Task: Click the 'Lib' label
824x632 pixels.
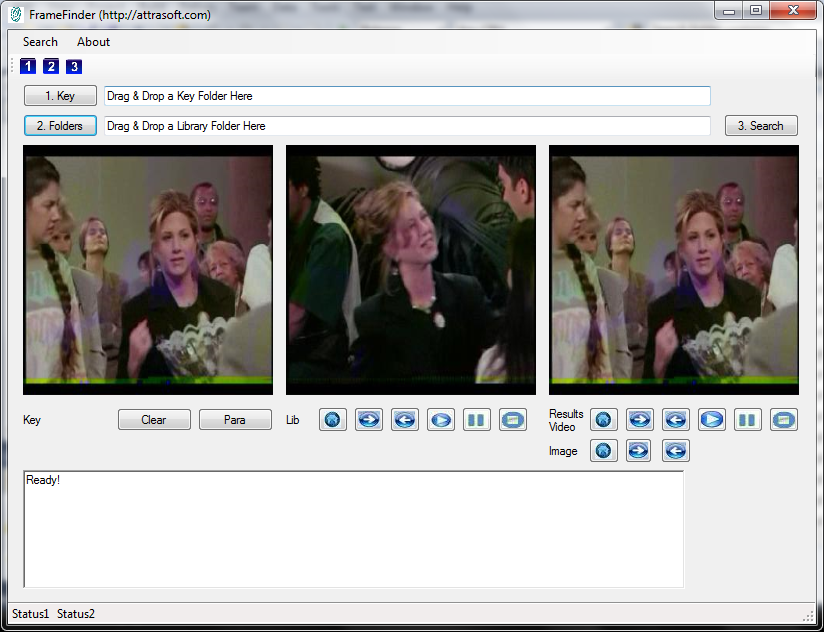Action: (x=293, y=420)
